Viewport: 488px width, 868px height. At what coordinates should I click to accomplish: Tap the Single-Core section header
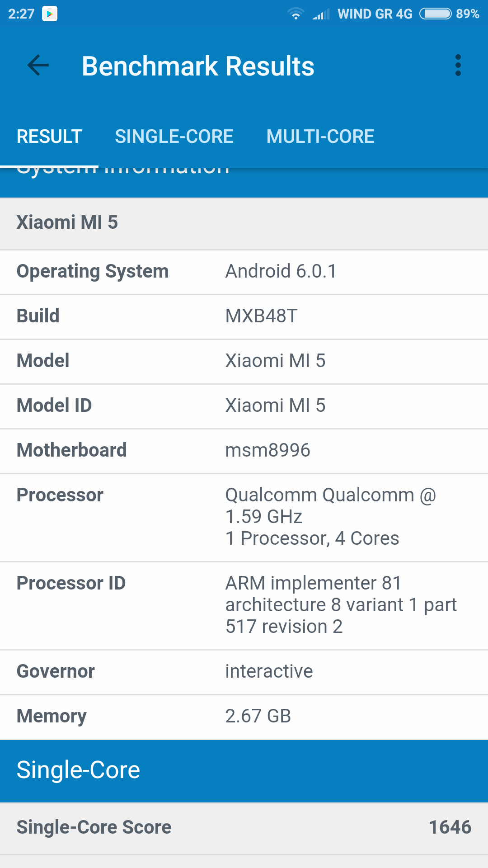(x=244, y=770)
